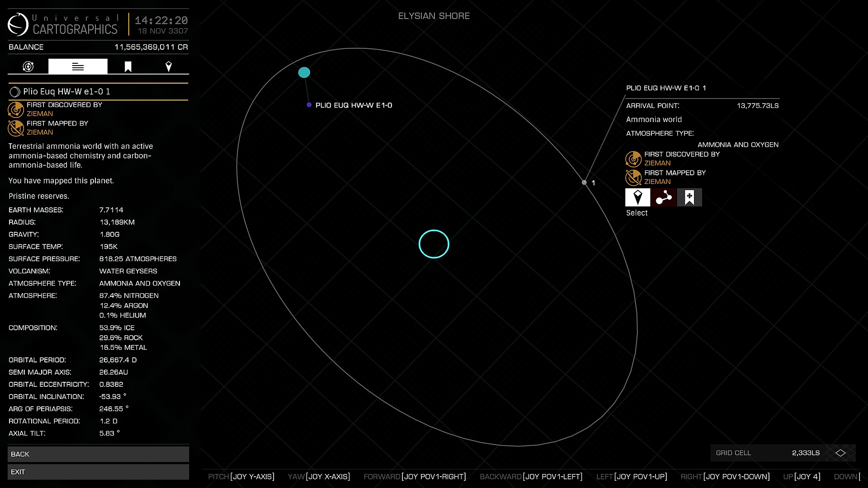Toggle the grid cell diamond icon

click(x=840, y=453)
